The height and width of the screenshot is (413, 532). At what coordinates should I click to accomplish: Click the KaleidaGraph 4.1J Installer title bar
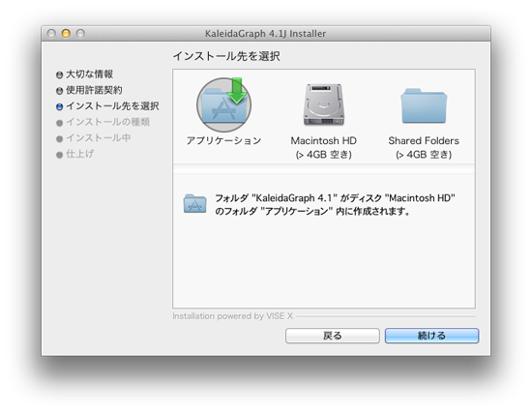(266, 34)
